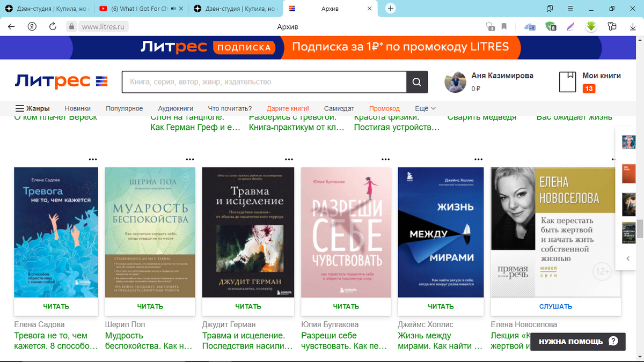Open author link Шерил Пол
The image size is (644, 362).
[x=125, y=324]
